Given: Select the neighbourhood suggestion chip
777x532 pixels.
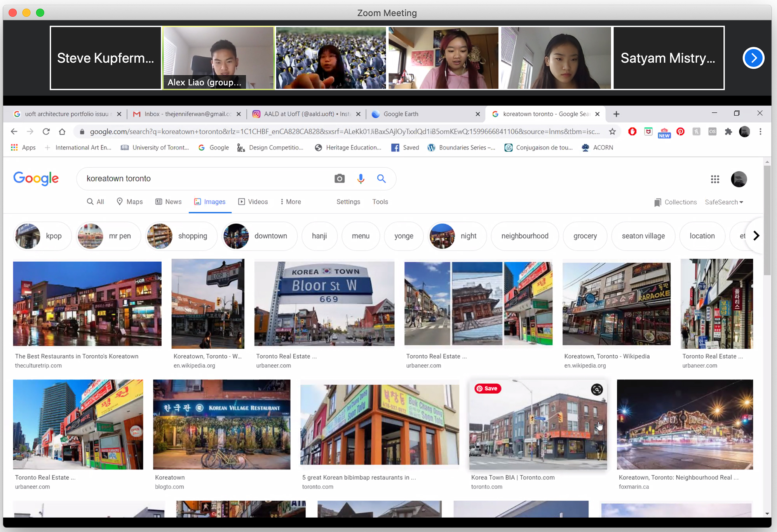Looking at the screenshot, I should coord(525,236).
